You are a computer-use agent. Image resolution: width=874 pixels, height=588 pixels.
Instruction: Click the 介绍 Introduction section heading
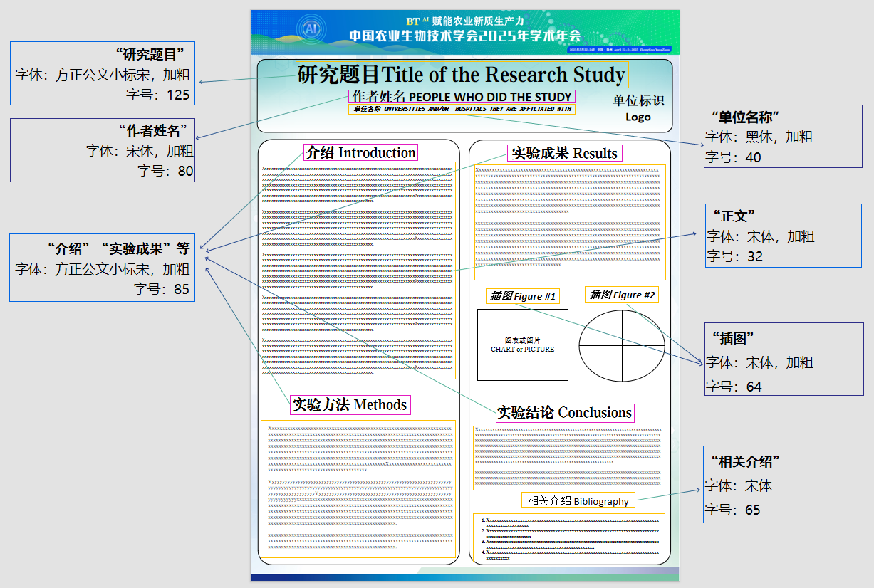360,152
